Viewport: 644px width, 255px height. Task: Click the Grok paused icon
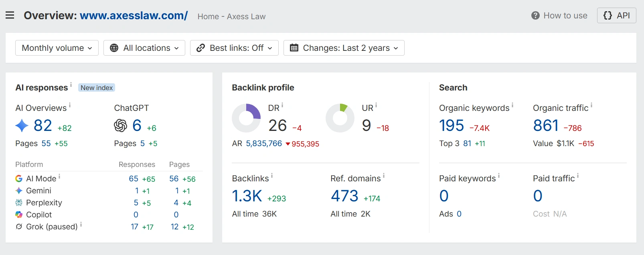19,227
